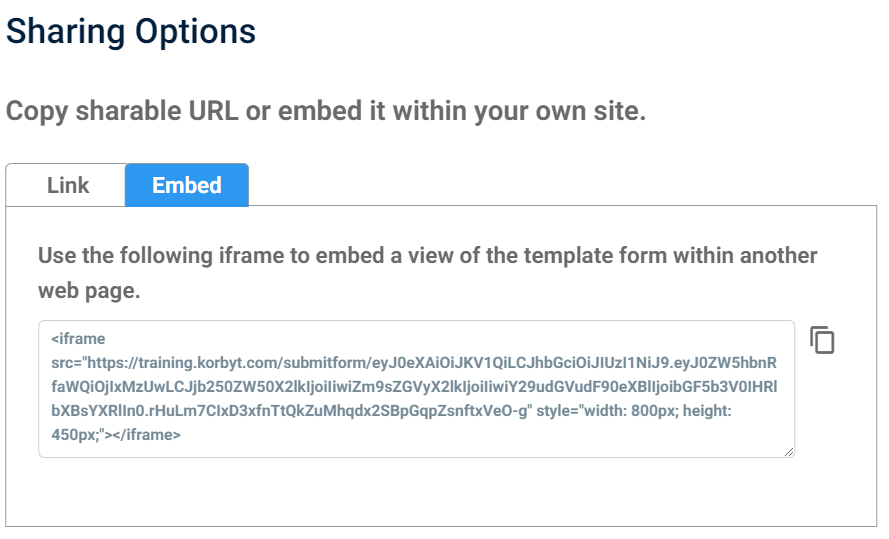Click the words 'web page.' in instructions
889x539 pixels.
pyautogui.click(x=89, y=291)
